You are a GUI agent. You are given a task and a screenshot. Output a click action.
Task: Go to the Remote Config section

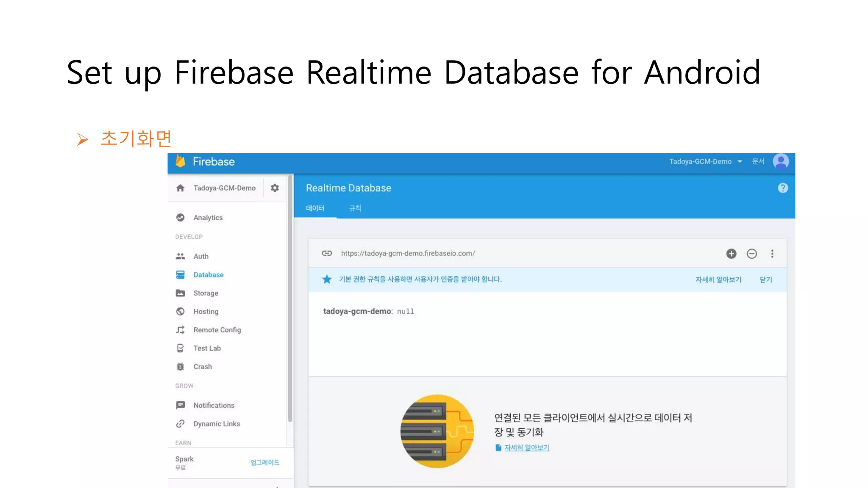click(x=217, y=330)
